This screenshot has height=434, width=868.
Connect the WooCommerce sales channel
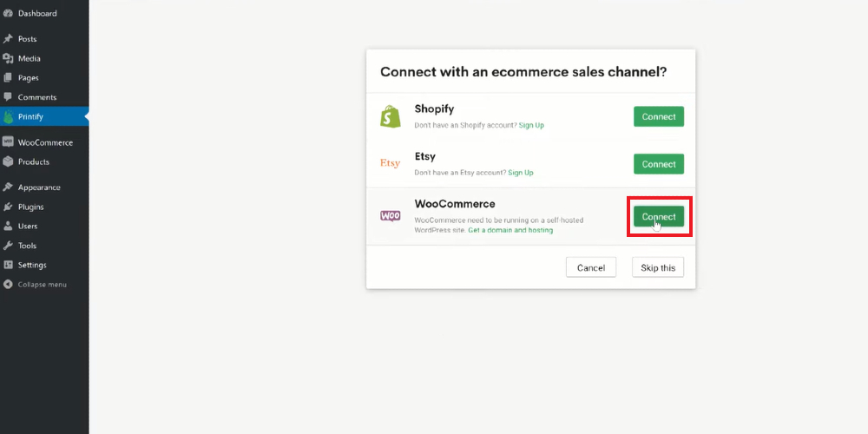click(659, 216)
